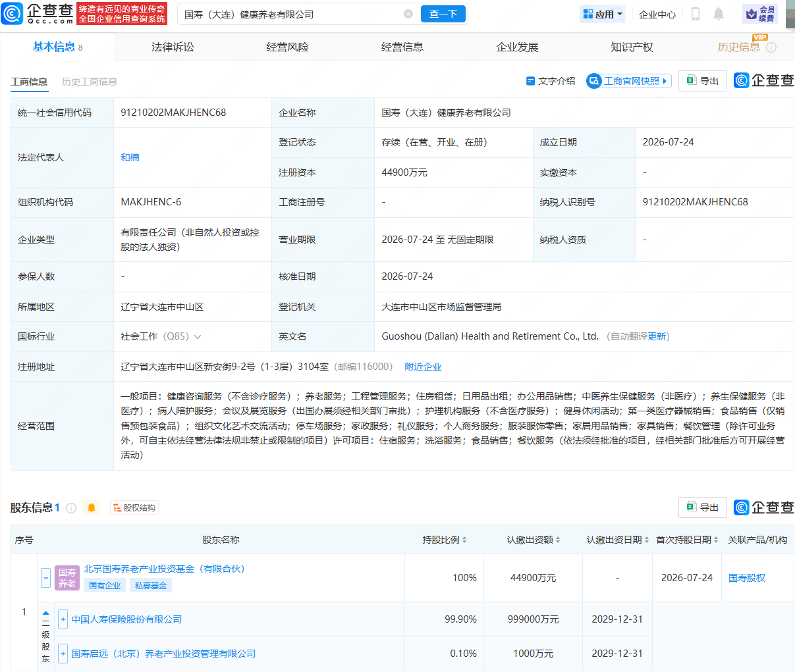Viewport: 795px width, 672px height.
Task: Switch to the 法律诉讼 tab
Action: (x=173, y=47)
